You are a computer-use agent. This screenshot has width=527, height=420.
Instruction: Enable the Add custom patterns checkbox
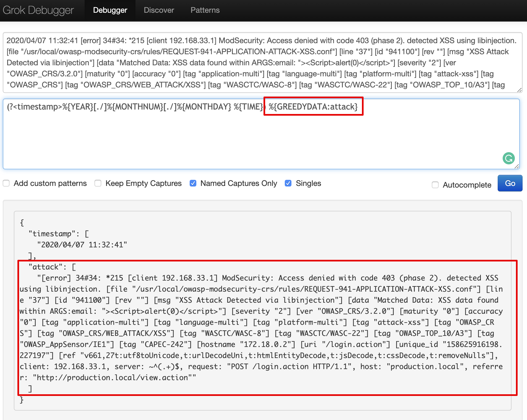click(x=6, y=183)
